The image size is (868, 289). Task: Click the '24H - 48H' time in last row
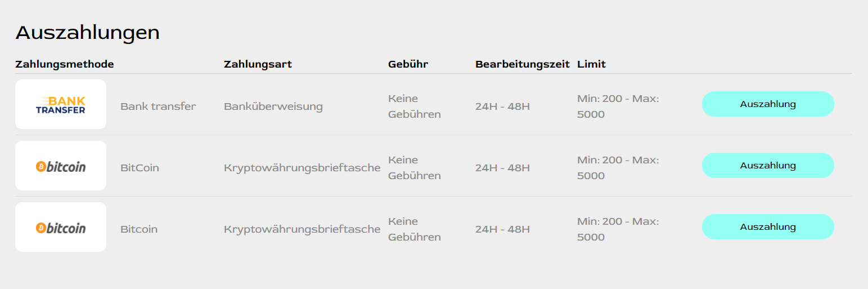[x=502, y=229]
